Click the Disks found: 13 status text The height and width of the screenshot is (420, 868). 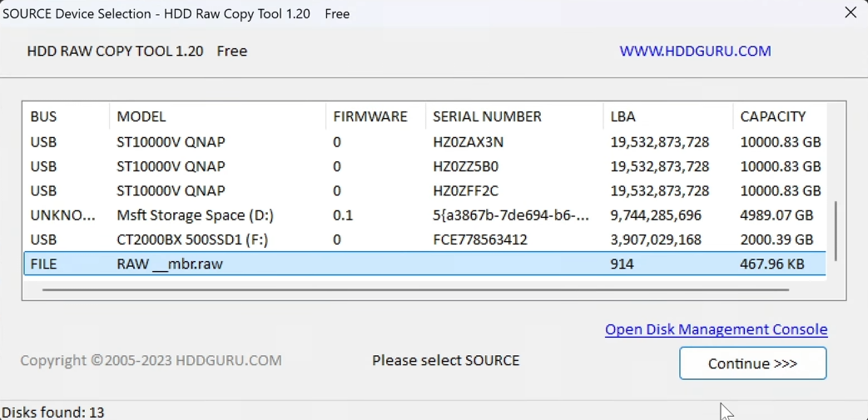tap(53, 413)
